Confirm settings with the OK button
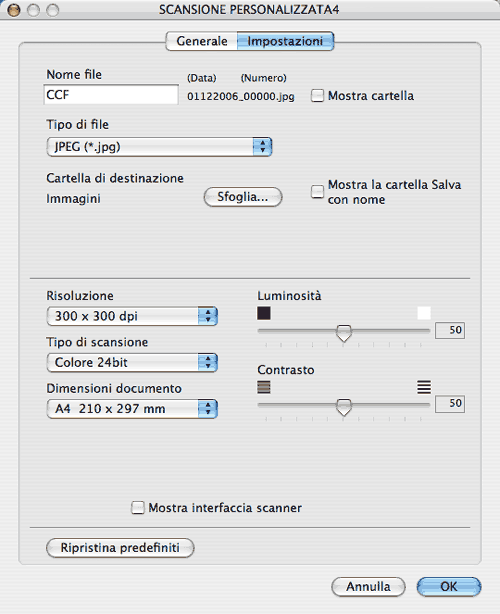 [449, 587]
